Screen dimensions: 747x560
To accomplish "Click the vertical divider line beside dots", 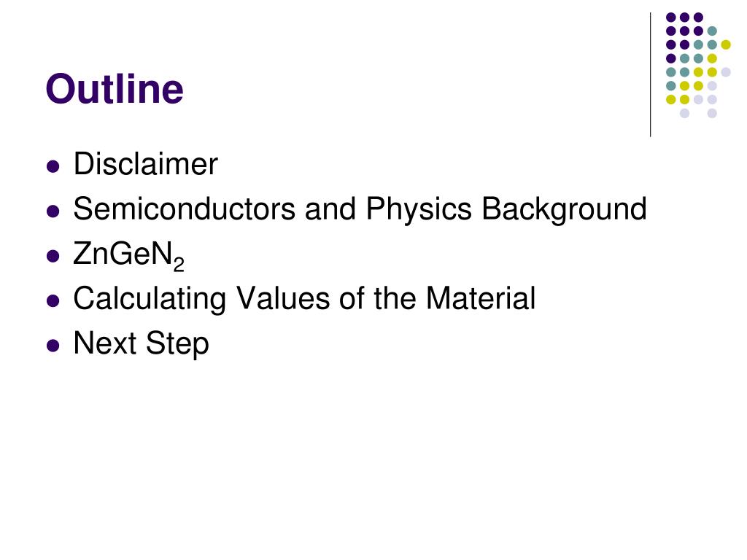I will pyautogui.click(x=650, y=75).
